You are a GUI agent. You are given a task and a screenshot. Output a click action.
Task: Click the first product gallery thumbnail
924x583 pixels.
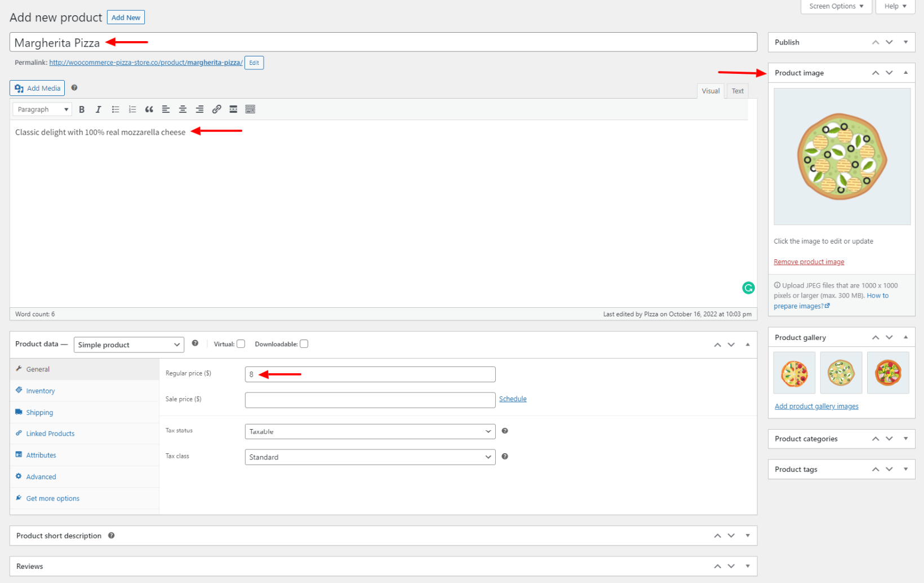pos(794,373)
